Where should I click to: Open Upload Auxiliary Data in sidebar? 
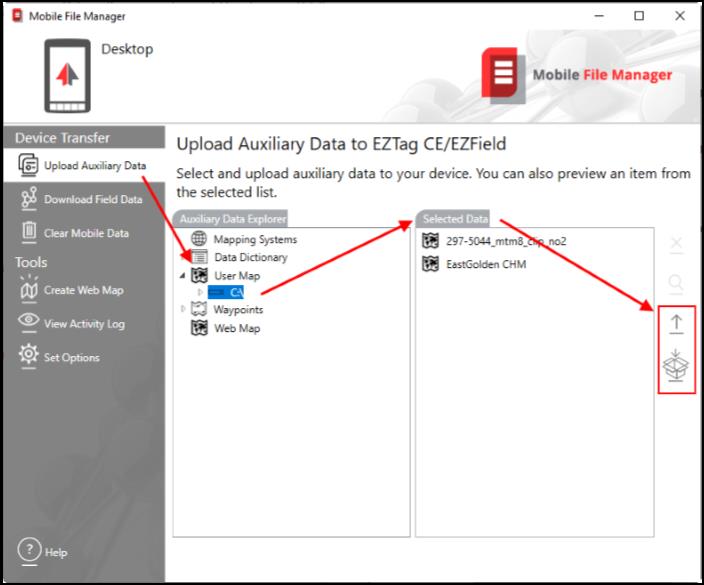[x=84, y=165]
